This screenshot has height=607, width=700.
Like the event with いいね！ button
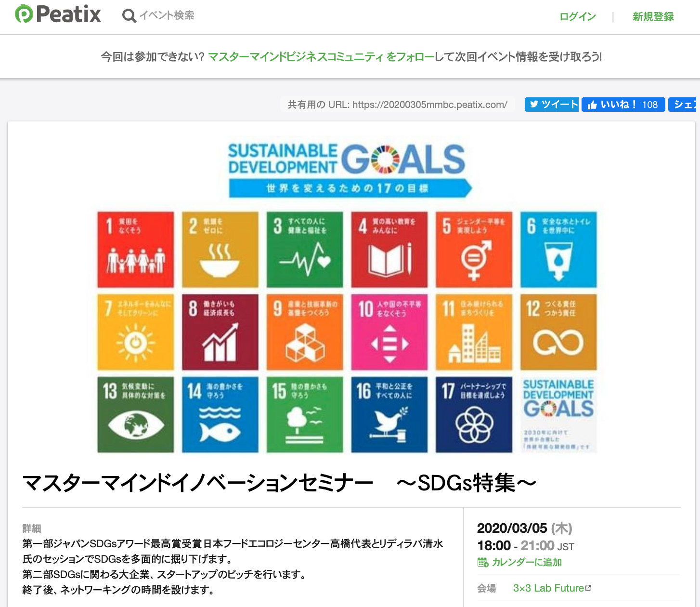(x=623, y=105)
